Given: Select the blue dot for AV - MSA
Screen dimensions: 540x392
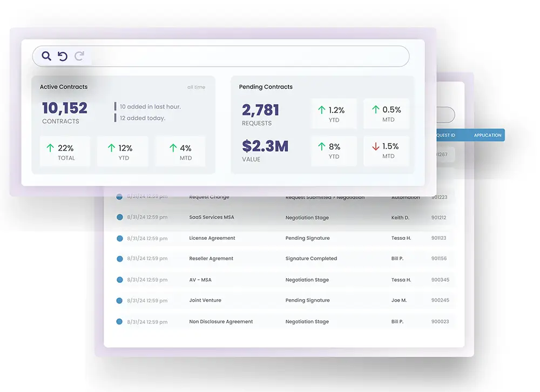Looking at the screenshot, I should point(120,280).
